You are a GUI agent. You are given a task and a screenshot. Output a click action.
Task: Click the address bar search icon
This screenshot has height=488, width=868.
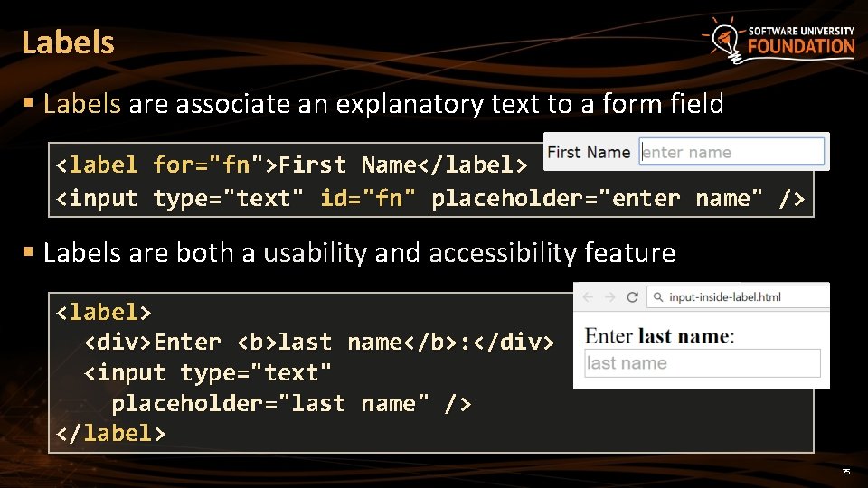click(658, 297)
